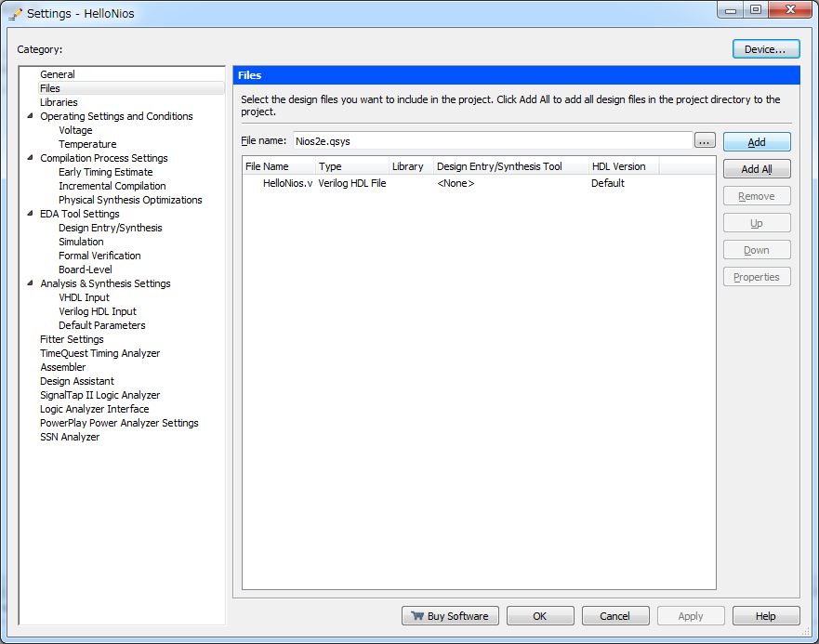Collapse Operating Settings and Conditions group

tap(31, 115)
